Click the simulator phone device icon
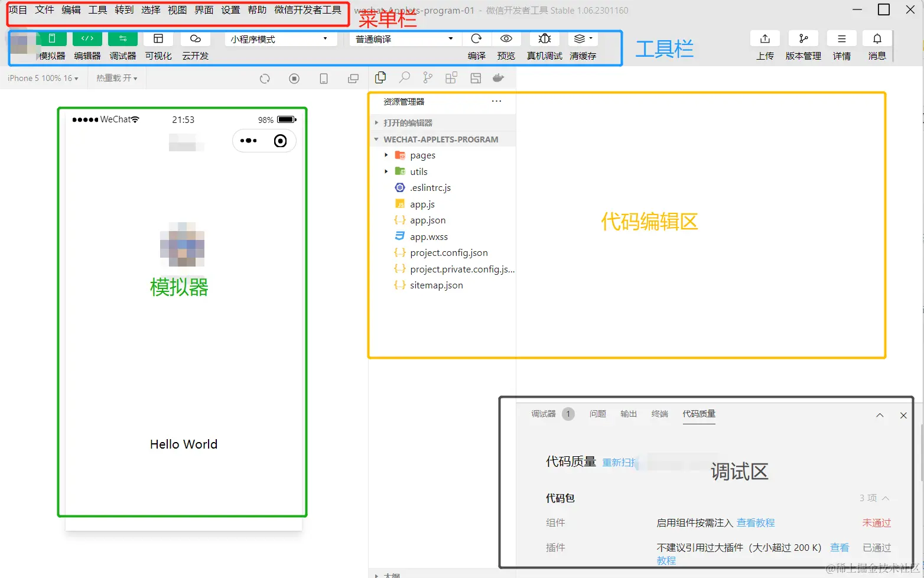The image size is (924, 578). click(324, 79)
